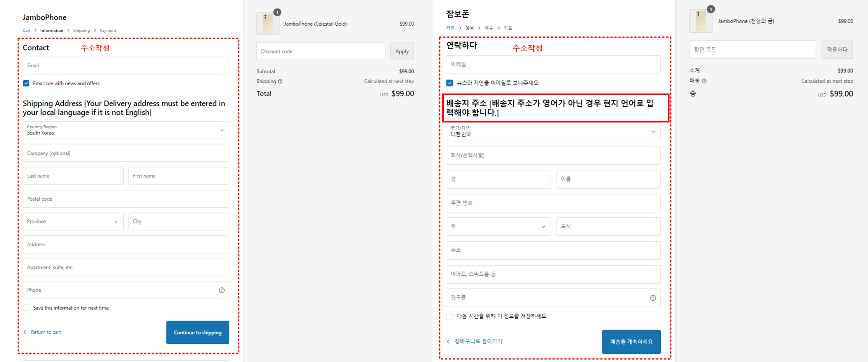
Task: Focus the Discount code field
Action: tap(321, 51)
